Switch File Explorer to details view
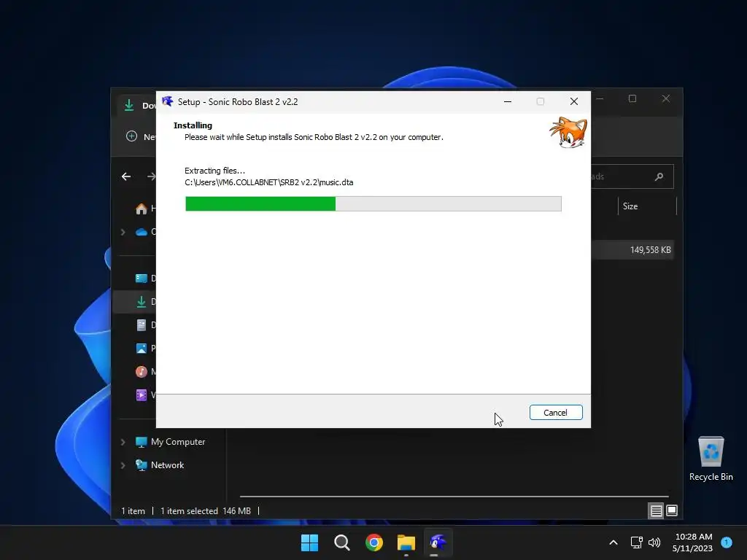This screenshot has height=560, width=747. 656,511
